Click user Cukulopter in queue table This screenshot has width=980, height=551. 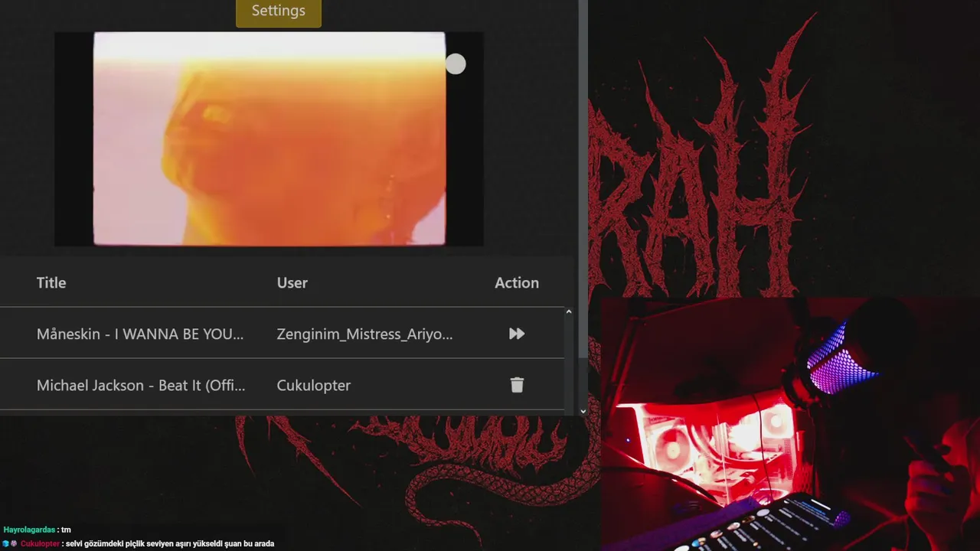click(x=314, y=385)
